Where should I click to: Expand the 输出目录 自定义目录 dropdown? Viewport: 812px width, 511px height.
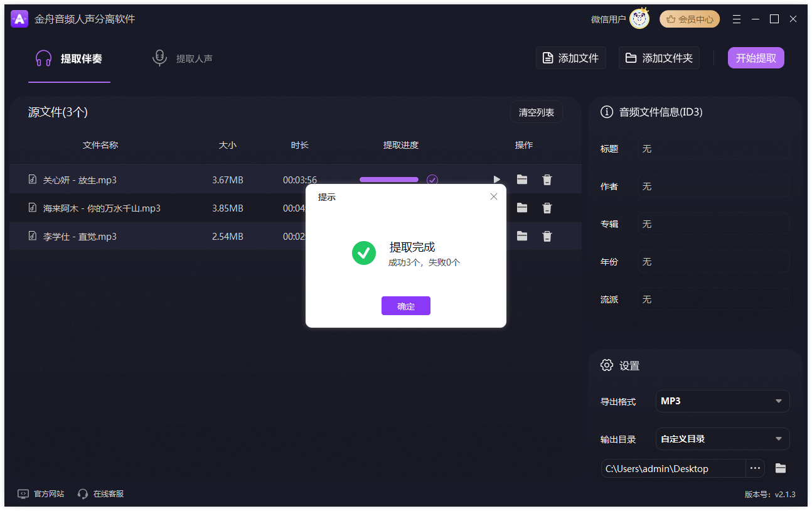click(722, 439)
